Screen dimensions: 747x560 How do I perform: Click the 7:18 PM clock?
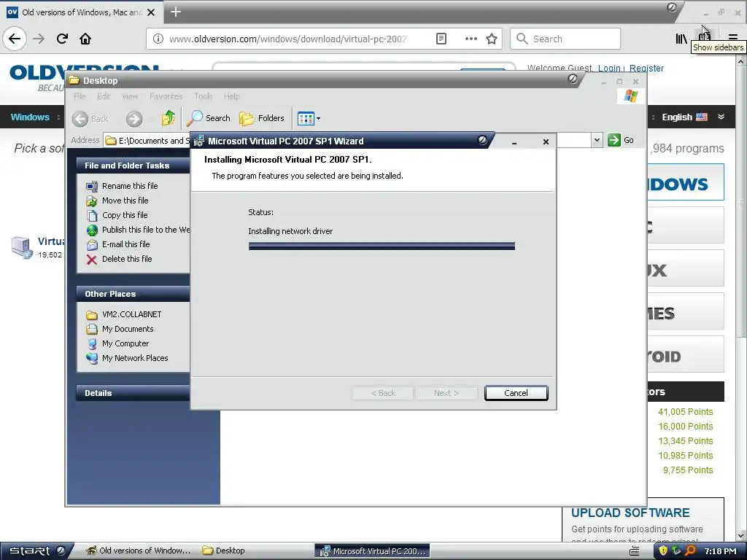tap(720, 551)
